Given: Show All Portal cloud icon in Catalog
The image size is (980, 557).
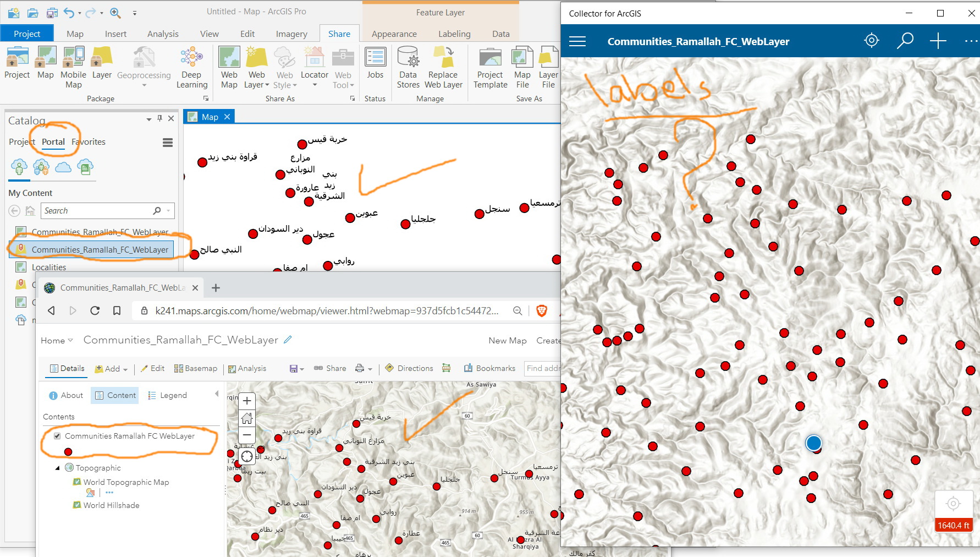Looking at the screenshot, I should (x=63, y=166).
